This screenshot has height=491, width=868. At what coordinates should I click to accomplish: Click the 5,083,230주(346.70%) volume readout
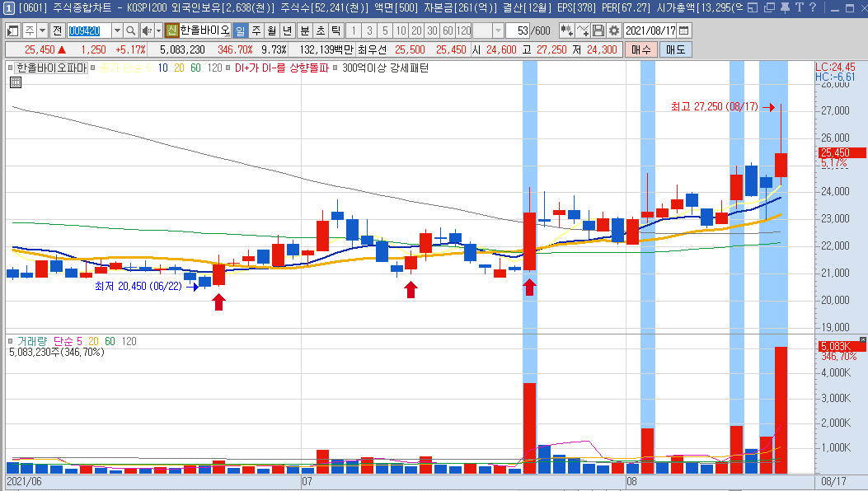[x=56, y=352]
